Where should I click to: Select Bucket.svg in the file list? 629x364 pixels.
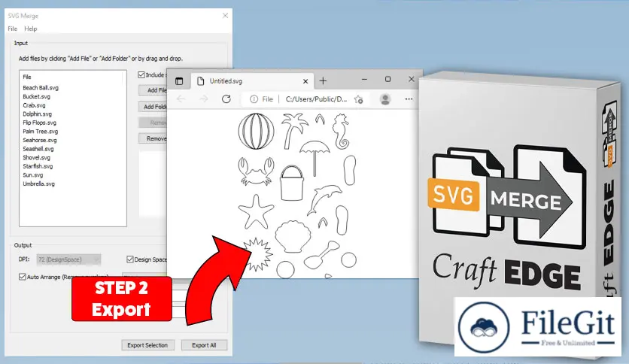[37, 96]
